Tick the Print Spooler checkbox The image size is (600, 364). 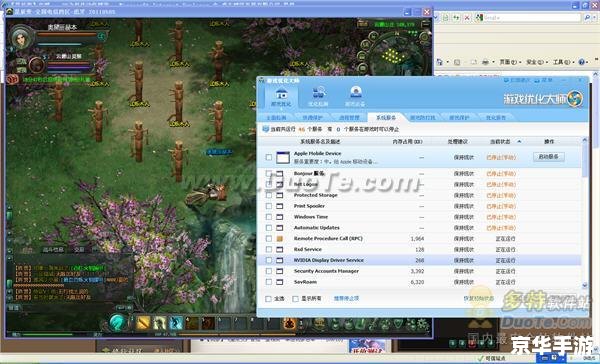click(269, 206)
